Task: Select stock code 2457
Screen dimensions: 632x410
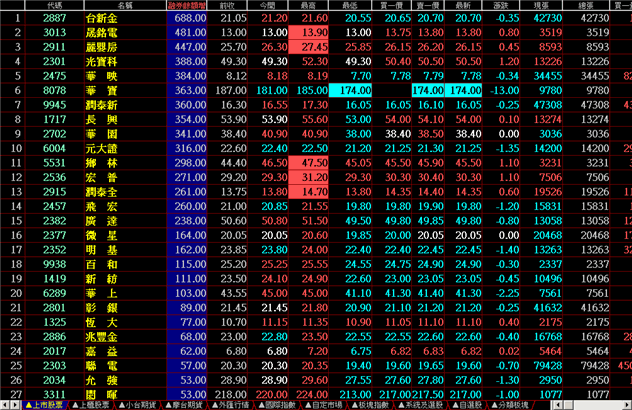Action: [x=54, y=206]
